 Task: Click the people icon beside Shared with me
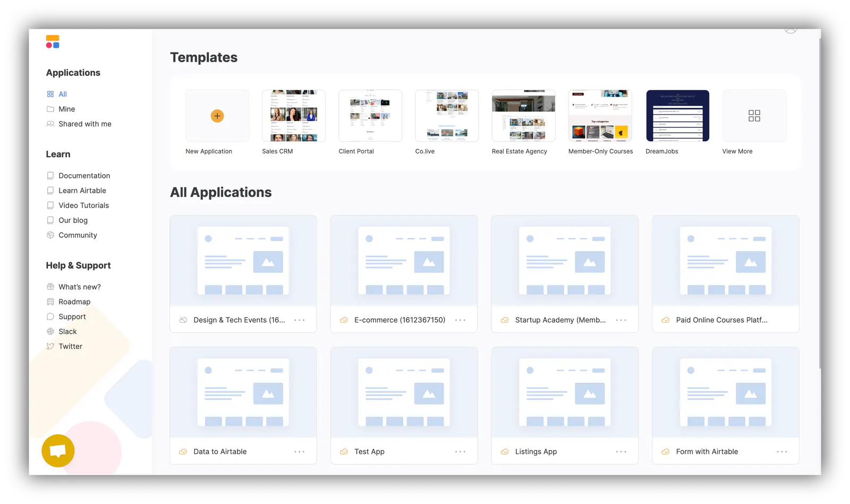50,124
